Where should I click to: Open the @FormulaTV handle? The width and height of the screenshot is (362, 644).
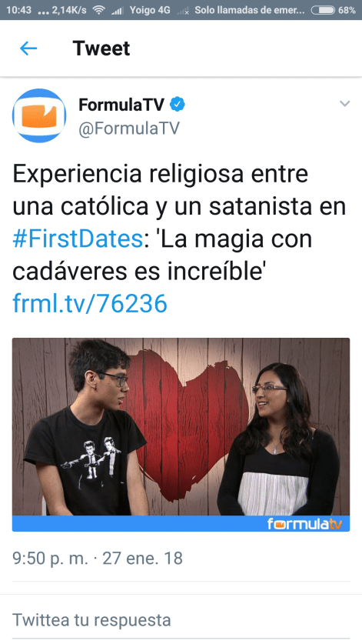point(129,128)
